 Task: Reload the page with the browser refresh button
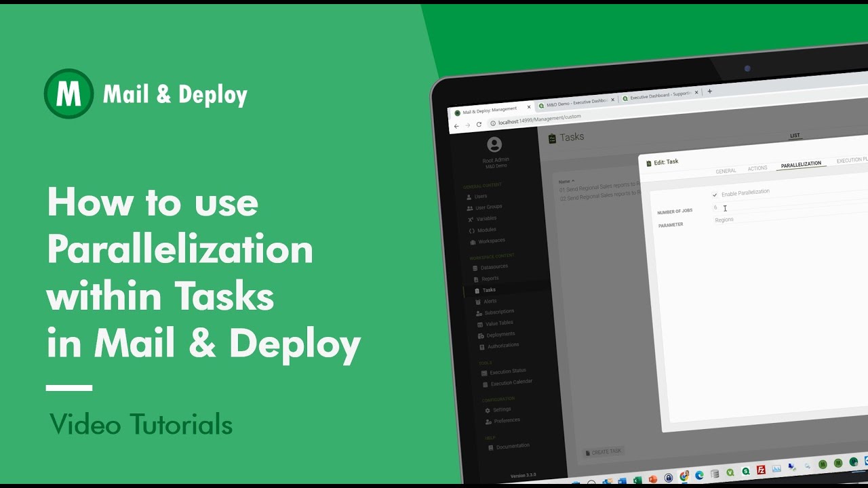pos(479,124)
